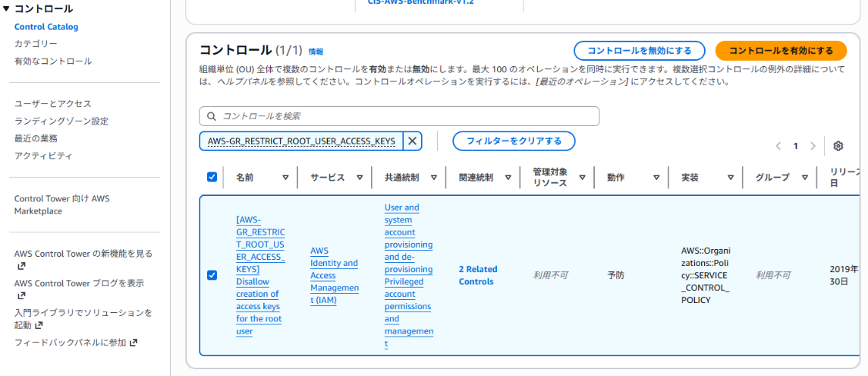
Task: Sort by 実装 column arrow
Action: pyautogui.click(x=731, y=178)
